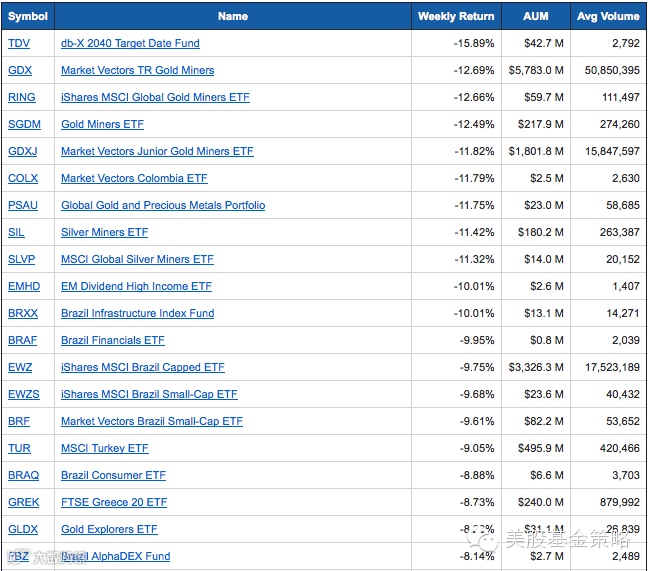The height and width of the screenshot is (571, 650).
Task: Sort by the Name column header
Action: tap(233, 16)
